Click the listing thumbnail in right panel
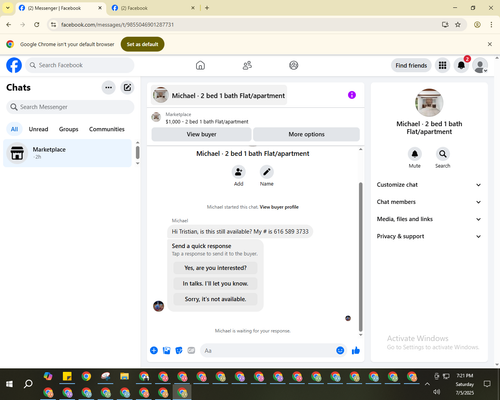The image size is (500, 400). (429, 103)
